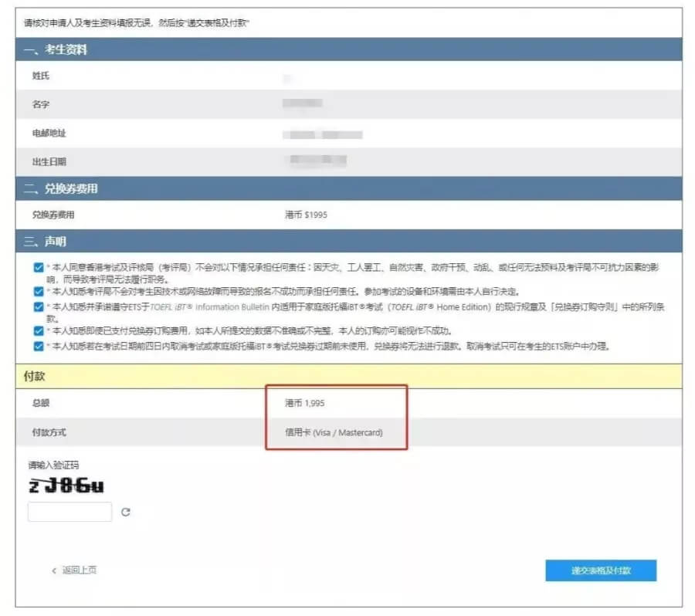Toggle the 考试日期前四日内取消 declaration checkbox
This screenshot has height=616, width=695.
pos(39,346)
